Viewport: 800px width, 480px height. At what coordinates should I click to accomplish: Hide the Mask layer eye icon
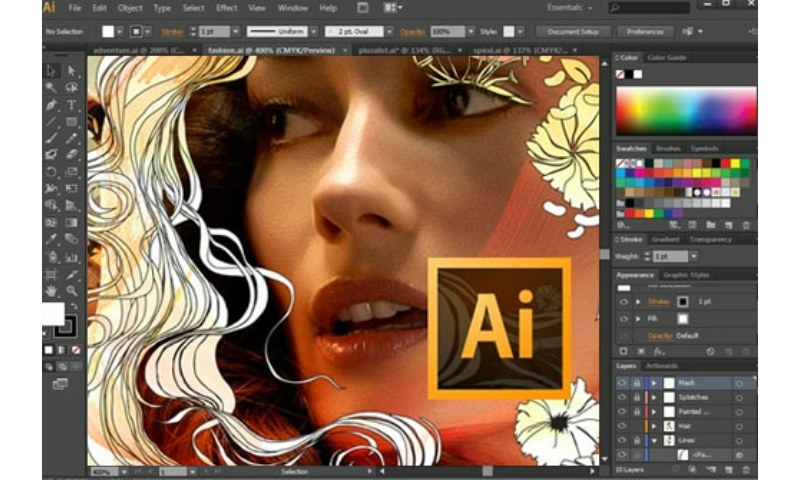pos(622,383)
